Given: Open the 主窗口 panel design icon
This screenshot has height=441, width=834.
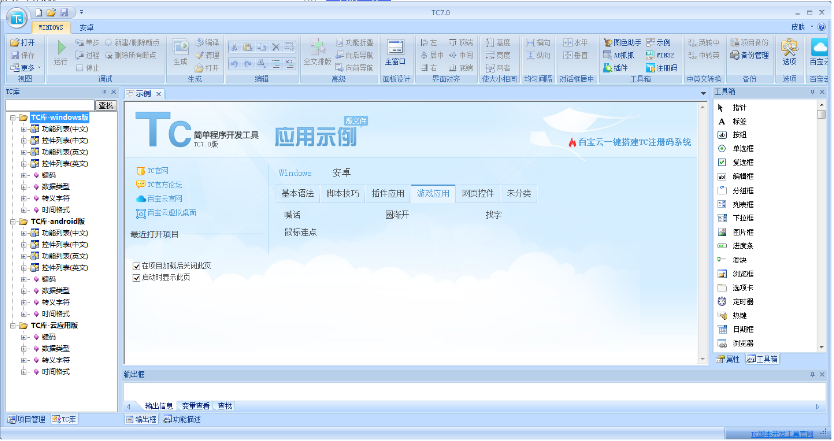Looking at the screenshot, I should click(395, 53).
